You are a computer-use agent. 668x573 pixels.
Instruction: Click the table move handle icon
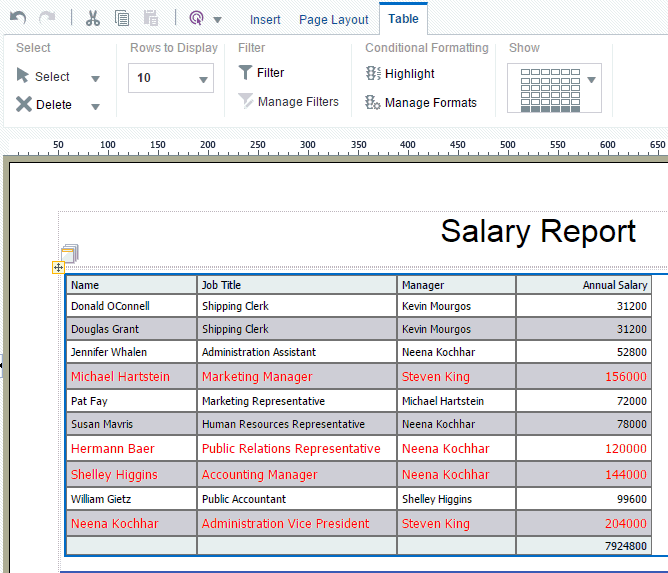click(58, 267)
